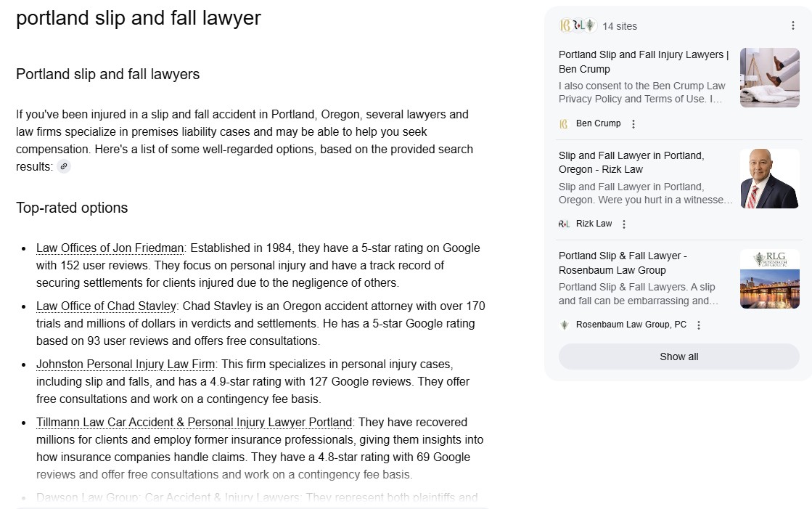This screenshot has width=812, height=509.
Task: Open Portland Slip and Fall Injury Lawyers result
Action: tap(644, 62)
